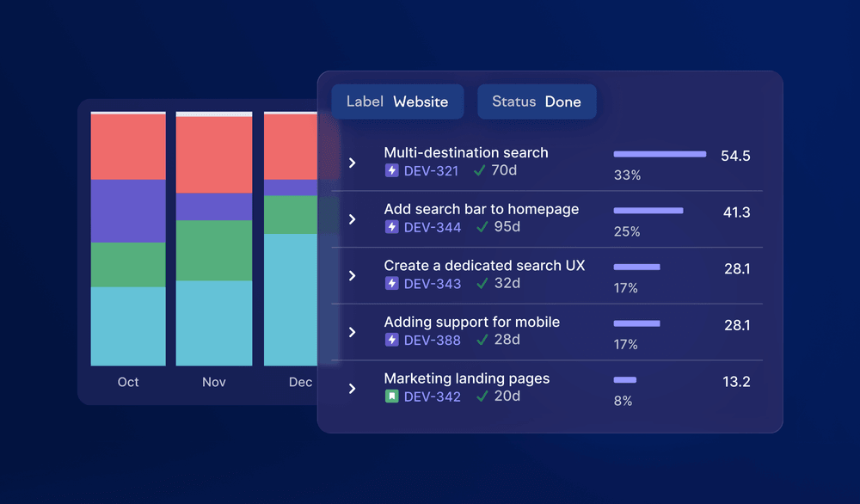The width and height of the screenshot is (860, 504).
Task: Expand the Add search bar to homepage row
Action: (352, 219)
